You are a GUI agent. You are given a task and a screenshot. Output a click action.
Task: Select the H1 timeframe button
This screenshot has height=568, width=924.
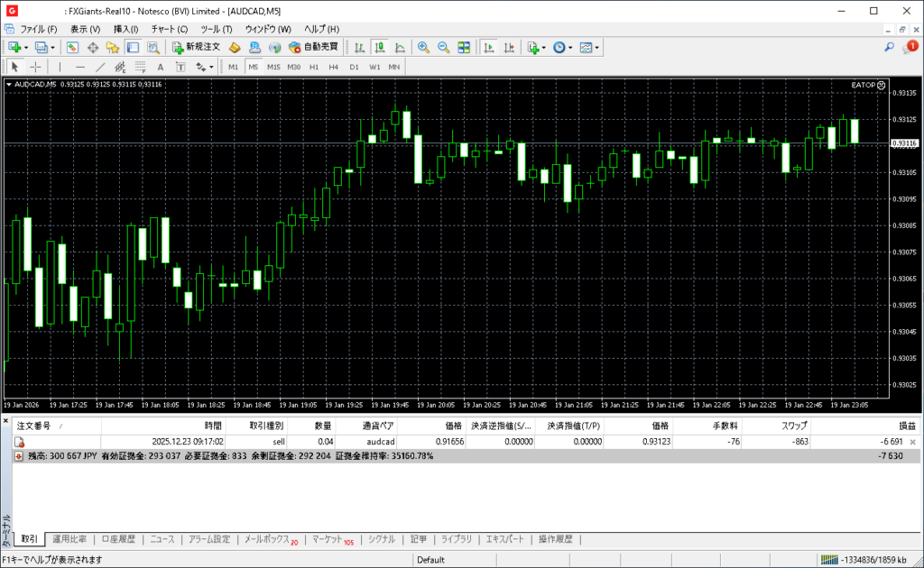(314, 67)
